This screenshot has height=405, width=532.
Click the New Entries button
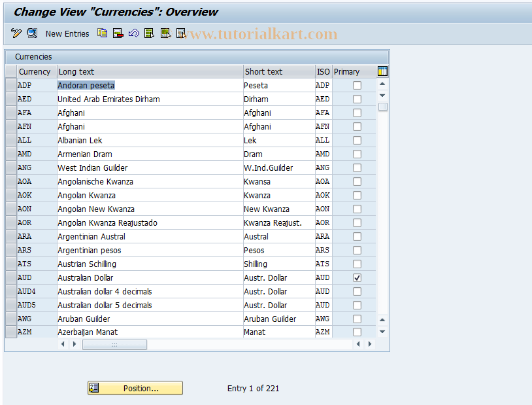click(x=67, y=33)
